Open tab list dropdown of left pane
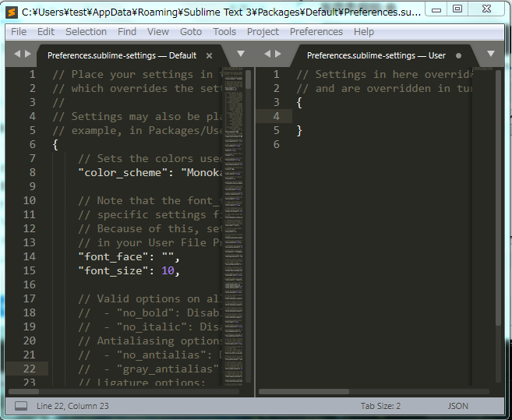The height and width of the screenshot is (420, 512). tap(241, 54)
